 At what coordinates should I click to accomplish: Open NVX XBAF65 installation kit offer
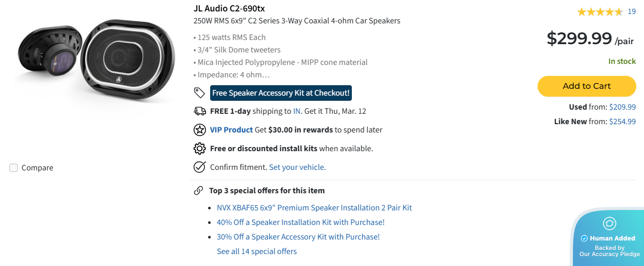coord(314,208)
